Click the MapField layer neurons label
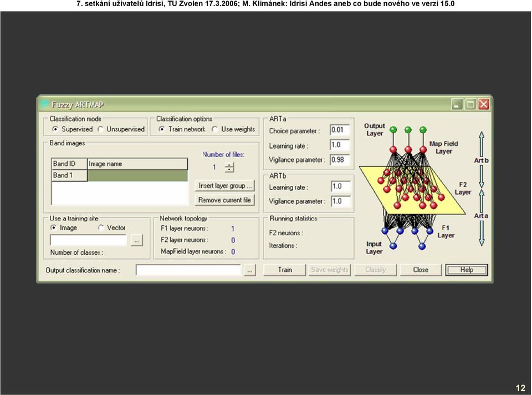532x395 pixels. 193,252
